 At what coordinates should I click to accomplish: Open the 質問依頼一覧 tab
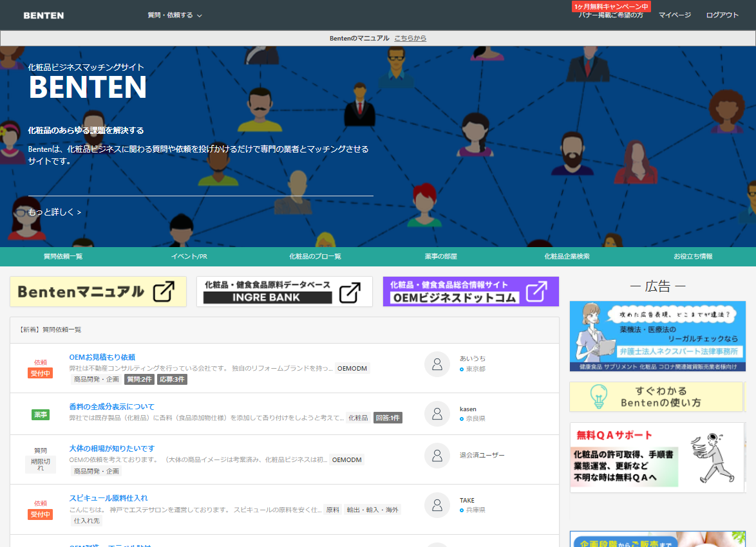coord(63,256)
